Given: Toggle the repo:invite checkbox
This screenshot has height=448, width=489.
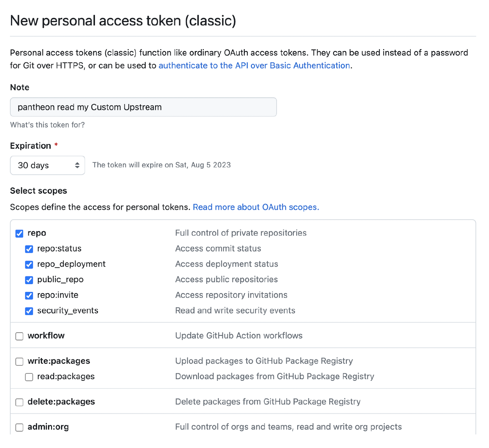Looking at the screenshot, I should 29,295.
